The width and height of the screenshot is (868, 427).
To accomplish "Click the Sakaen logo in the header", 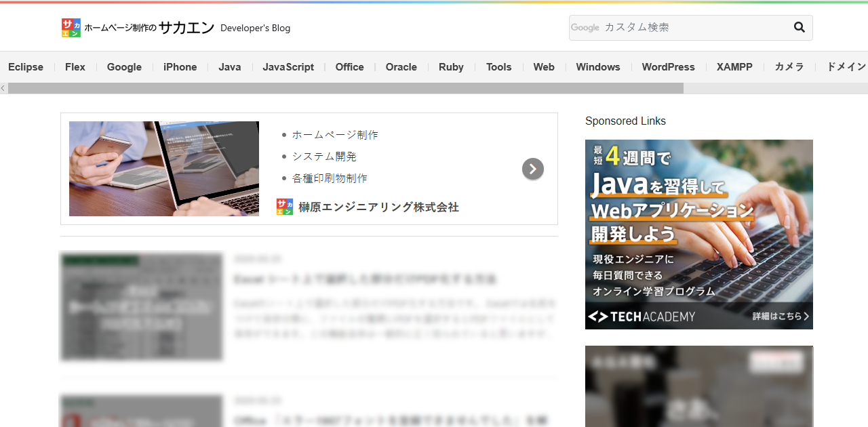I will point(71,28).
